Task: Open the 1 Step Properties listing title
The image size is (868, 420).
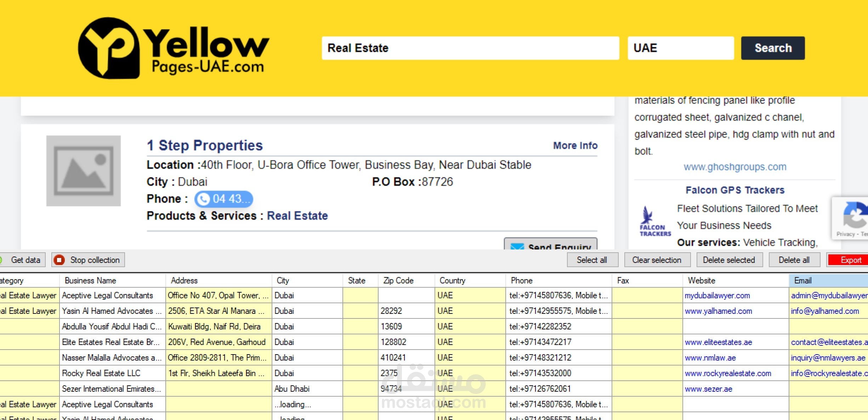Action: point(205,145)
